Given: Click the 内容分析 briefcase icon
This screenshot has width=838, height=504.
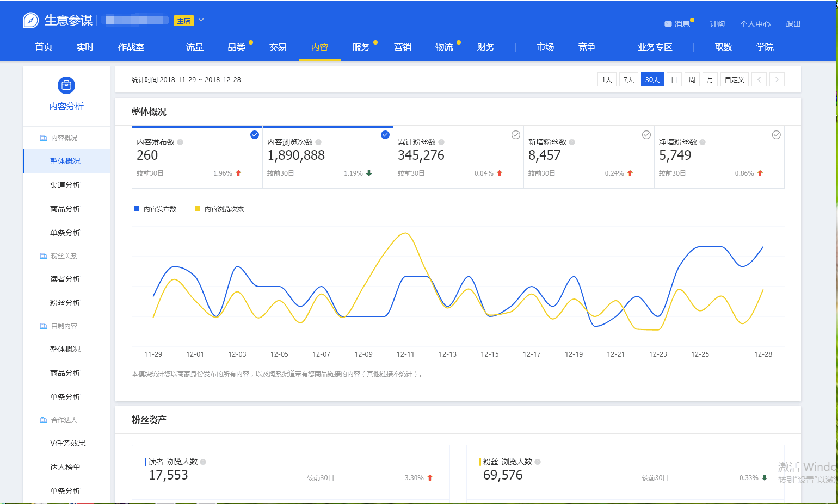Looking at the screenshot, I should point(66,85).
